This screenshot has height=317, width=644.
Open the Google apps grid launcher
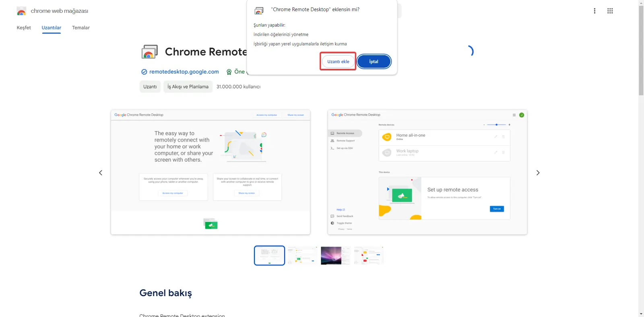click(x=610, y=11)
